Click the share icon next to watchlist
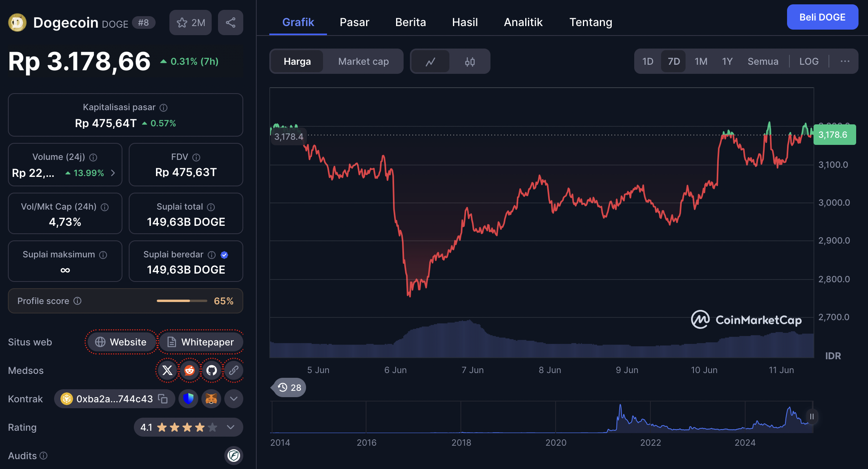 230,23
